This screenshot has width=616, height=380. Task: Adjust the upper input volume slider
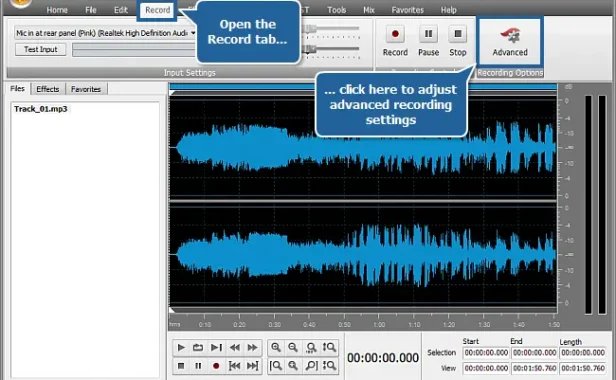pos(331,29)
